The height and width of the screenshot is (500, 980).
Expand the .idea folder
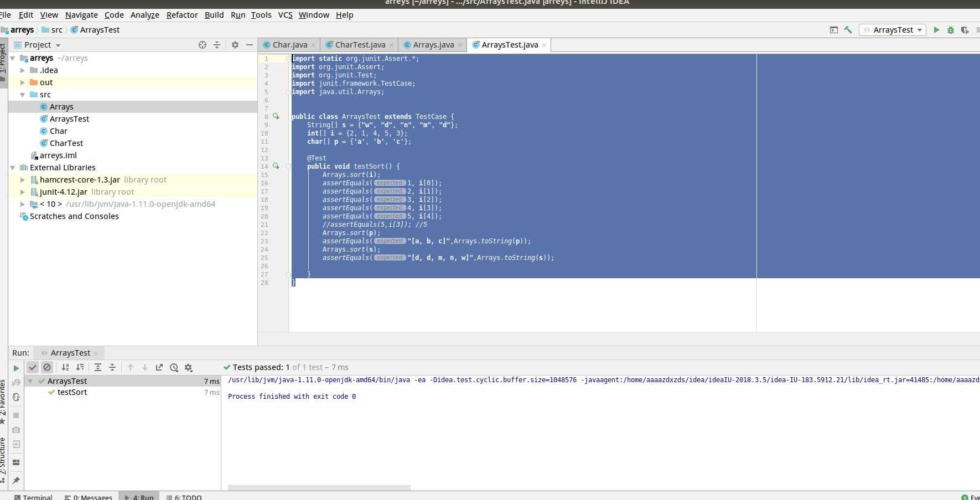click(x=23, y=70)
